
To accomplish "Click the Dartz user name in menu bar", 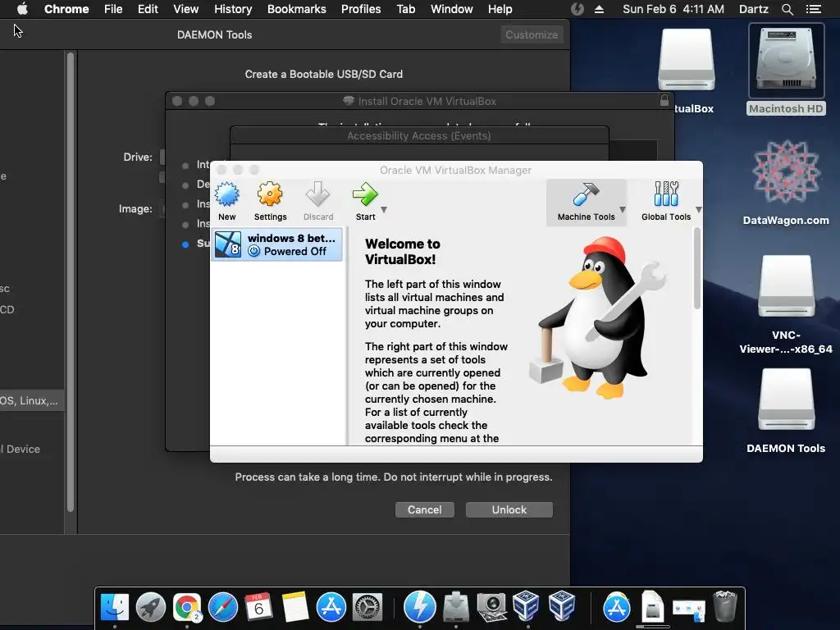I will click(x=754, y=9).
